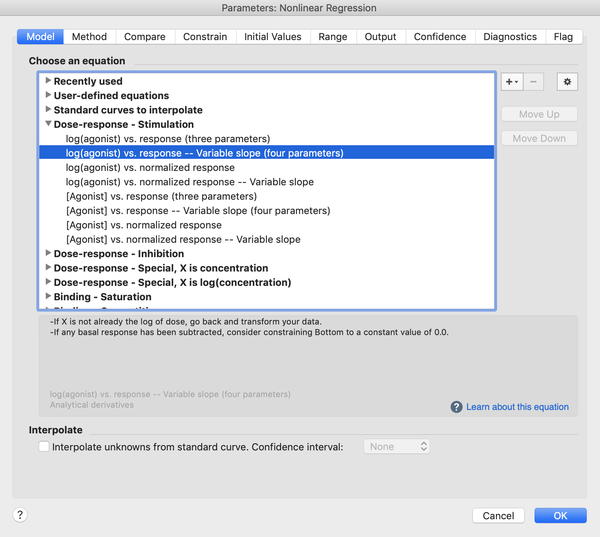Expand the Recently used group
Viewport: 600px width, 537px height.
point(48,80)
